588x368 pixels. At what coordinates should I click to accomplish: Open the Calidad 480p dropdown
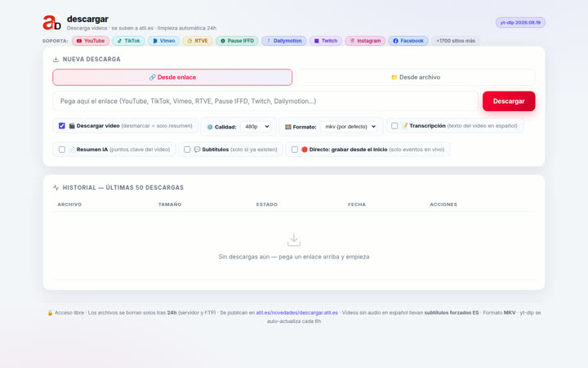pos(256,127)
